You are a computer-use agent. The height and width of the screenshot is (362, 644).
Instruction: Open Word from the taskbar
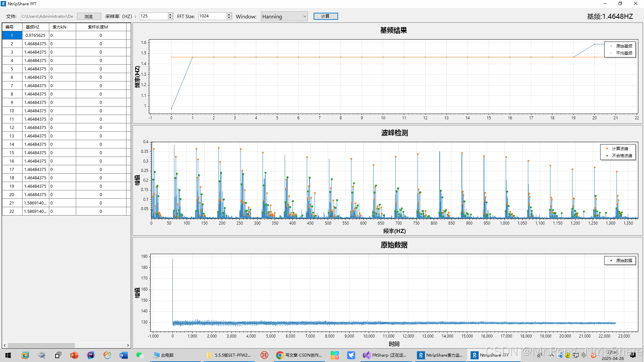[x=123, y=355]
